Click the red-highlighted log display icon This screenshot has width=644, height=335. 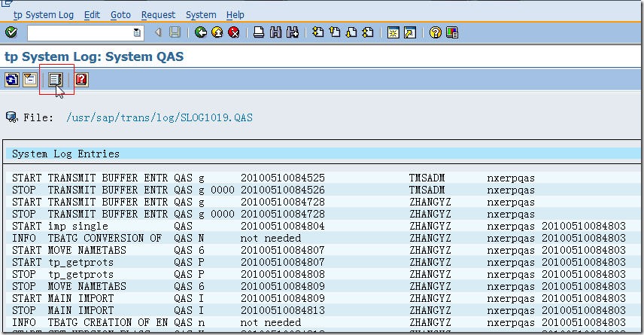[x=56, y=79]
